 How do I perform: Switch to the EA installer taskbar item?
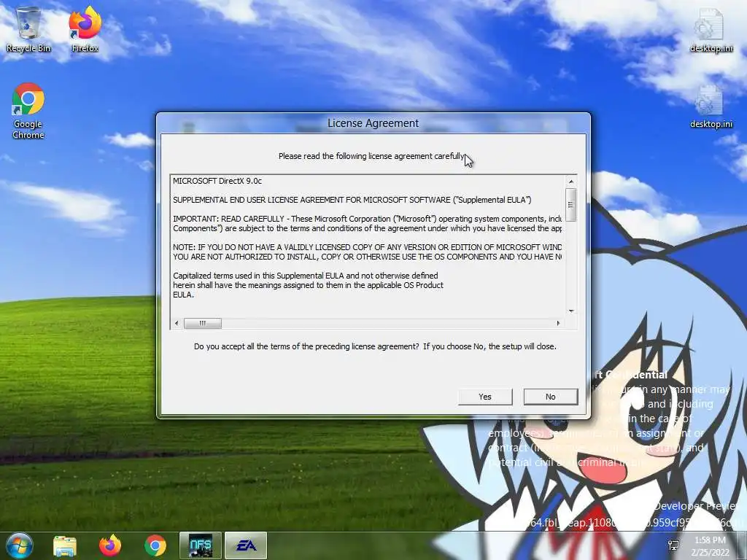tap(246, 545)
